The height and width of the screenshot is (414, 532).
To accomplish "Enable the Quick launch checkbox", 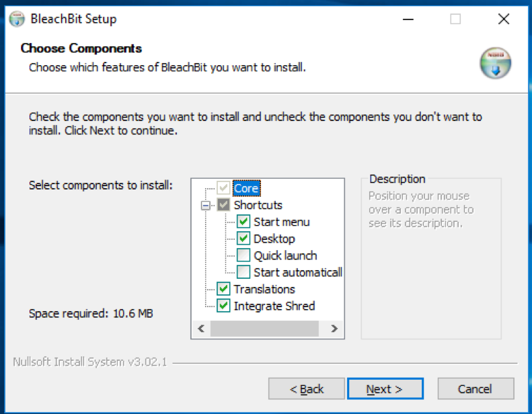I will coord(243,255).
